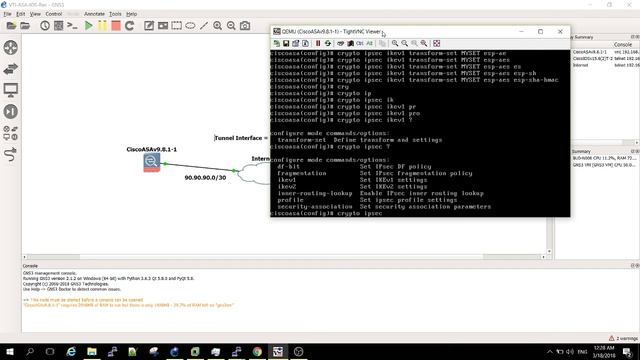Click the Tunnel Interface note text

pyautogui.click(x=241, y=138)
